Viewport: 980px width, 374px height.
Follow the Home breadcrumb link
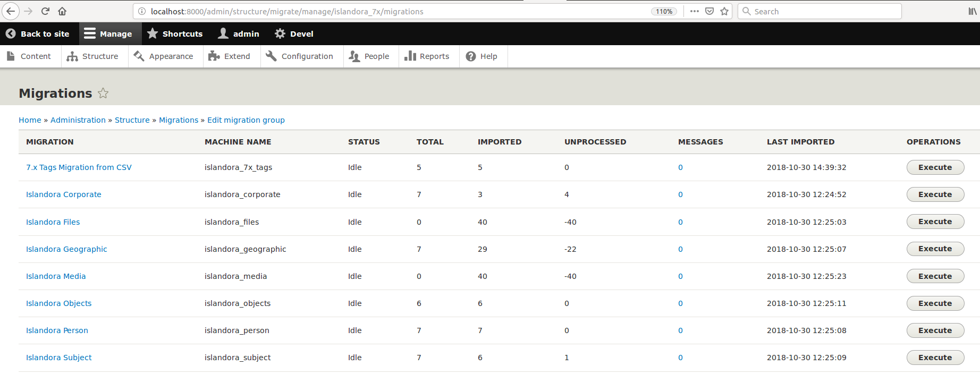click(x=30, y=120)
